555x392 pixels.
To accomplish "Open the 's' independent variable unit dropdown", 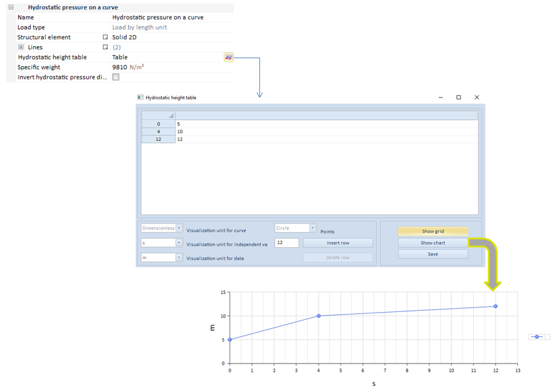I will pos(179,243).
